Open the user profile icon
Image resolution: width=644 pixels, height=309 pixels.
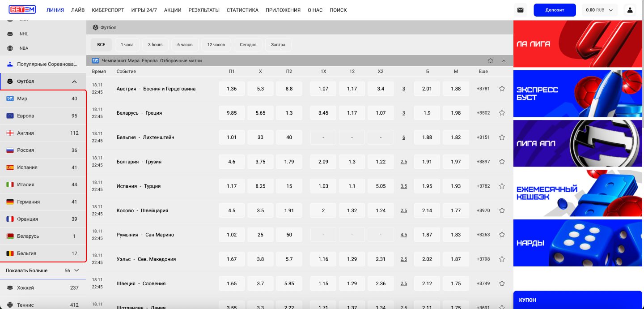click(630, 10)
